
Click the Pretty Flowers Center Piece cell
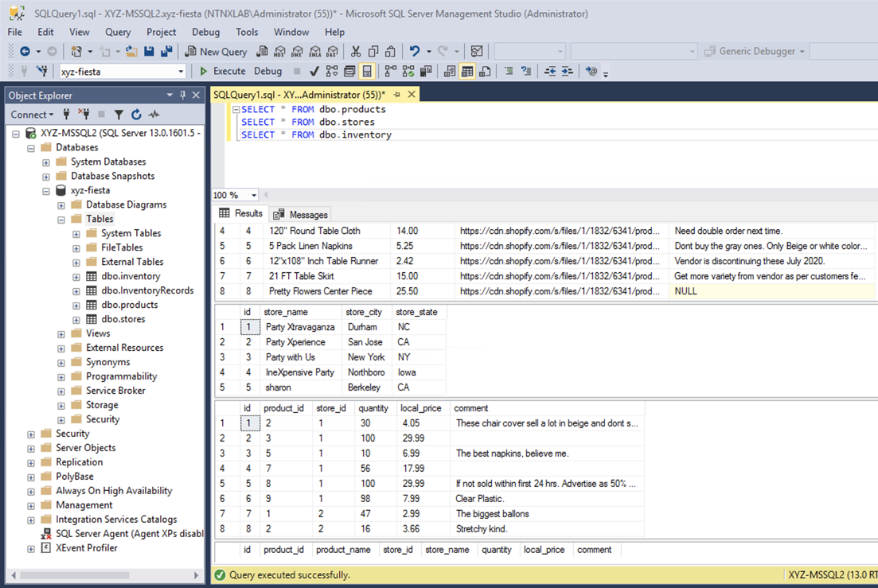pyautogui.click(x=328, y=291)
